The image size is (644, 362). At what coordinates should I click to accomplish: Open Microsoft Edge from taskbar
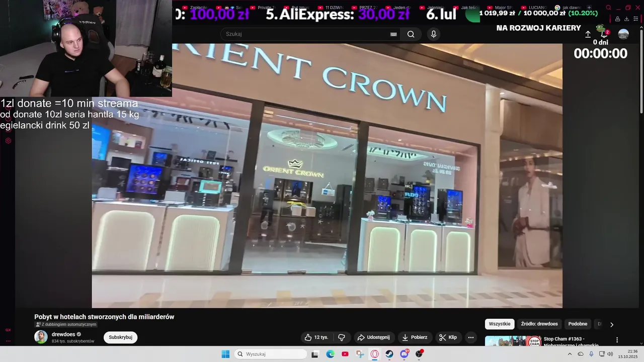pyautogui.click(x=330, y=354)
